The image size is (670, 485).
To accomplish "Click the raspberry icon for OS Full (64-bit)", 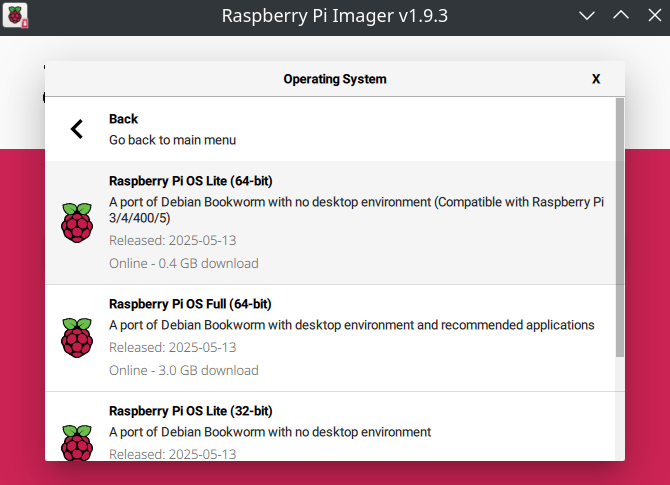I will point(77,338).
